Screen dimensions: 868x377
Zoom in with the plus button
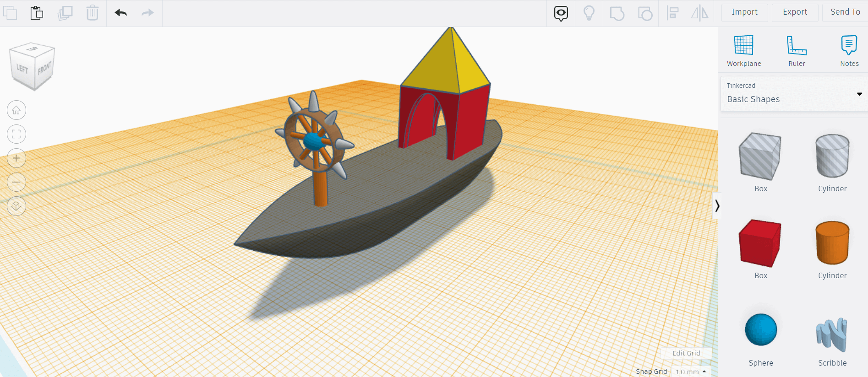click(x=16, y=158)
